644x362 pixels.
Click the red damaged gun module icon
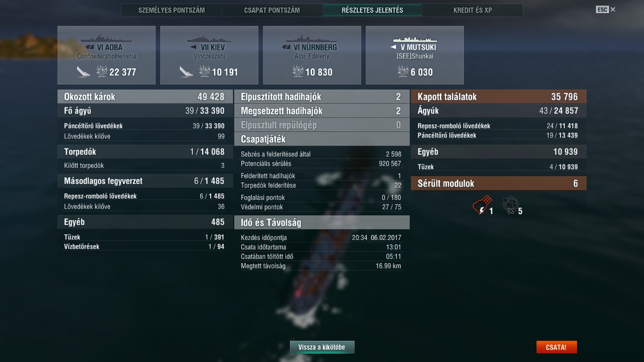(482, 206)
